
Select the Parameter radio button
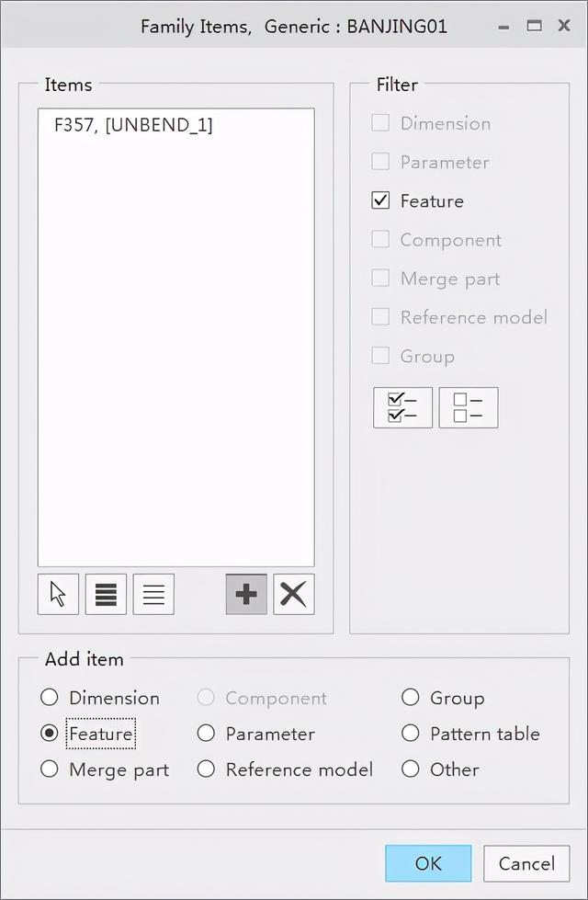(x=206, y=733)
